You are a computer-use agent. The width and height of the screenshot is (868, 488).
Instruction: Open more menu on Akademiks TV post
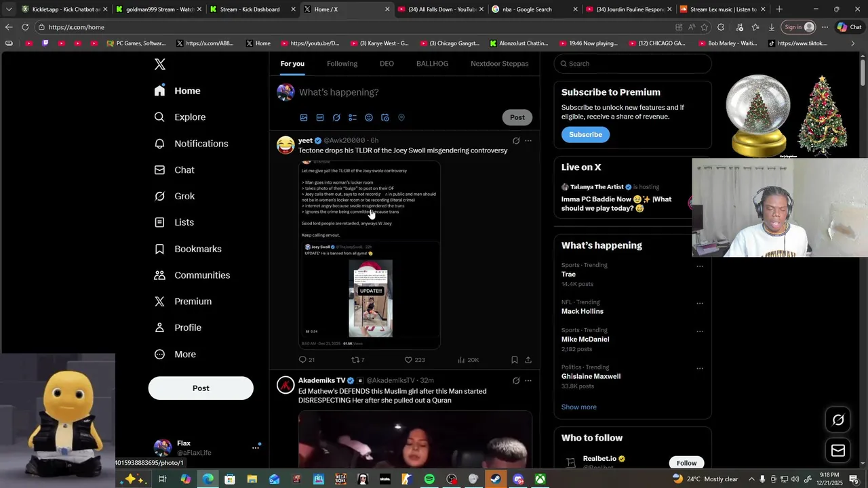[528, 381]
